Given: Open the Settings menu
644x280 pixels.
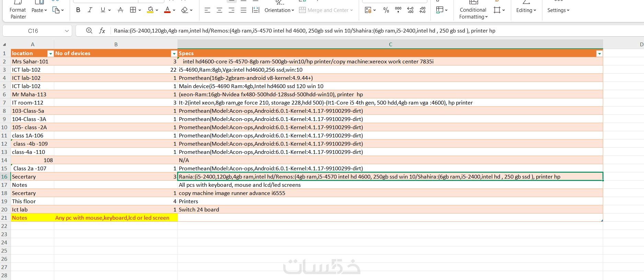Looking at the screenshot, I should pyautogui.click(x=558, y=10).
